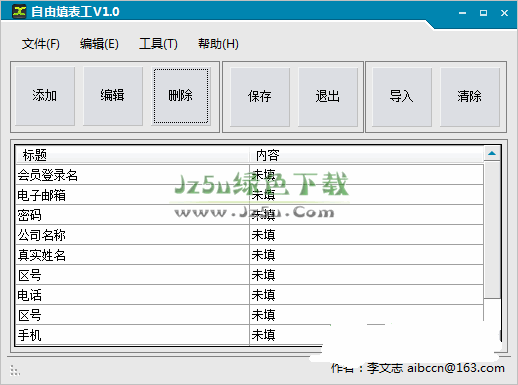The image size is (518, 385).
Task: Click the 编辑 toolbar button
Action: pos(113,96)
